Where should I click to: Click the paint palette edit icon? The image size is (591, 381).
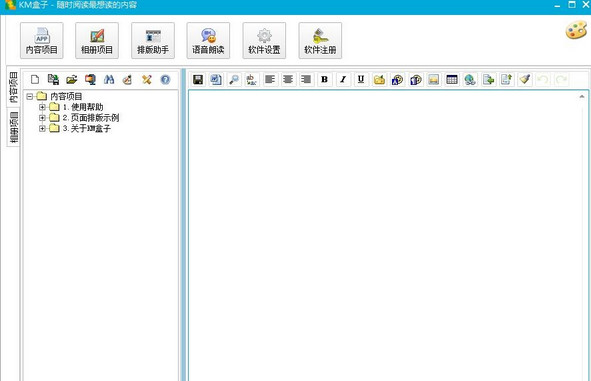[127, 80]
